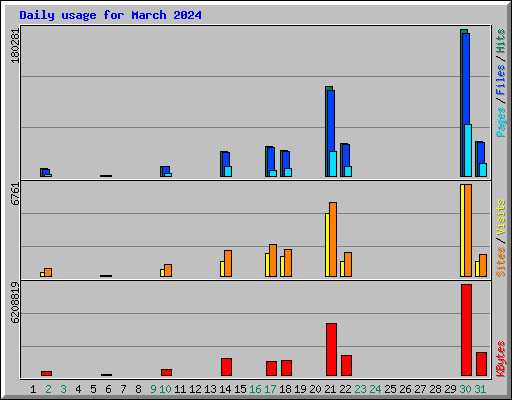The height and width of the screenshot is (400, 512).
Task: Select the day 31 red KBytes bar
Action: pyautogui.click(x=481, y=364)
